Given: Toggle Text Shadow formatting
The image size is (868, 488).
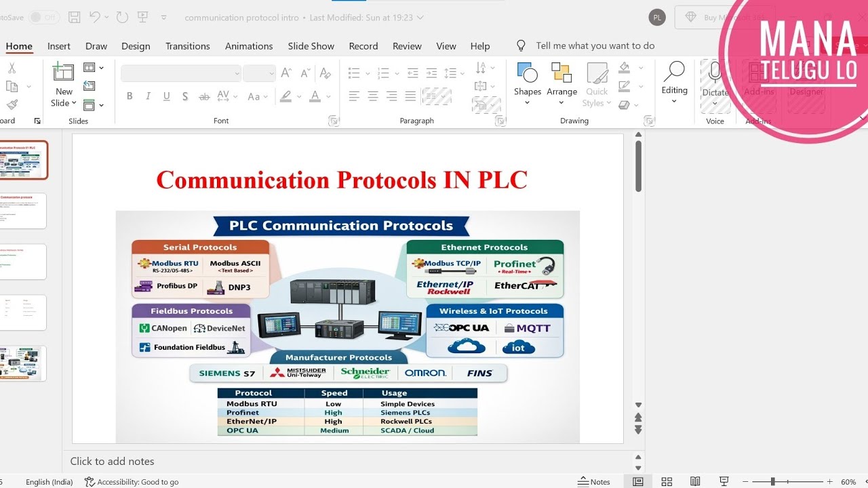Looking at the screenshot, I should (x=185, y=96).
